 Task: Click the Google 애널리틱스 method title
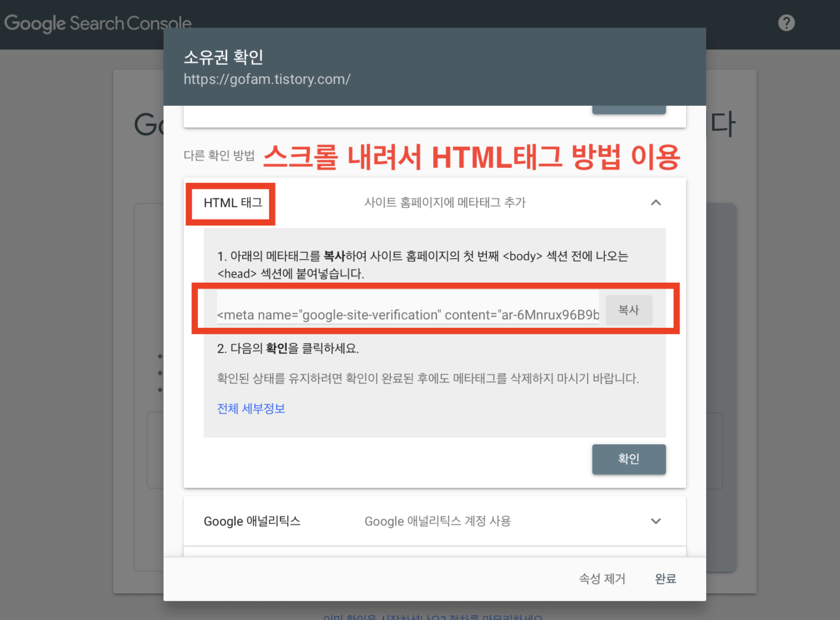(x=252, y=521)
